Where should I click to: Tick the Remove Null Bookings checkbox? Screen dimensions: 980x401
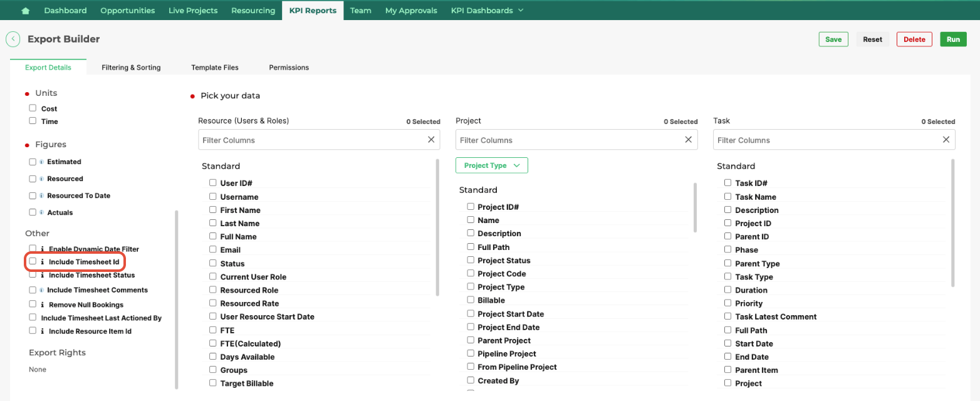tap(33, 304)
